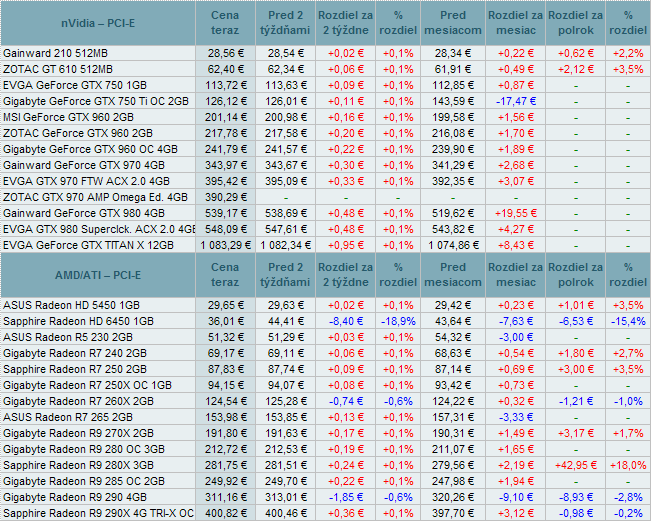Image resolution: width=651 pixels, height=521 pixels.
Task: Select the -1,21 € half-year difference
Action: pyautogui.click(x=576, y=401)
